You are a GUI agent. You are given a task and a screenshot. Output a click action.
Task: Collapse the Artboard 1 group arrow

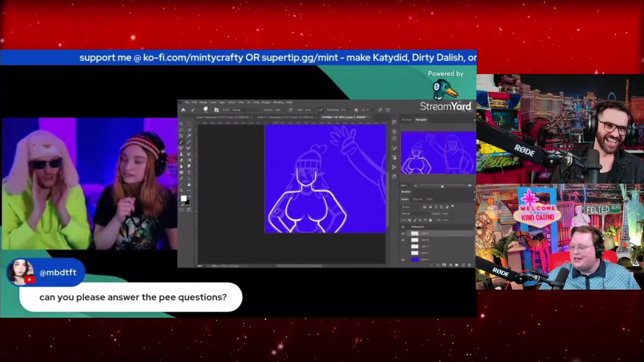coord(409,227)
